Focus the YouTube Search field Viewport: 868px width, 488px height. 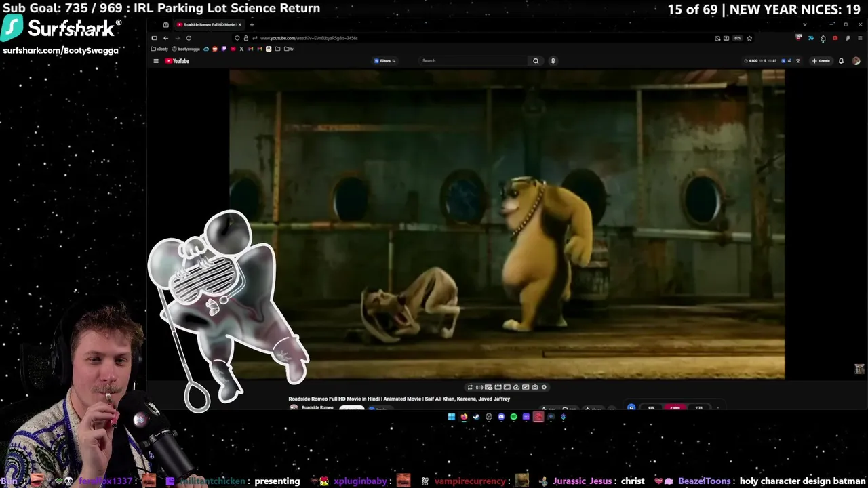coord(473,61)
